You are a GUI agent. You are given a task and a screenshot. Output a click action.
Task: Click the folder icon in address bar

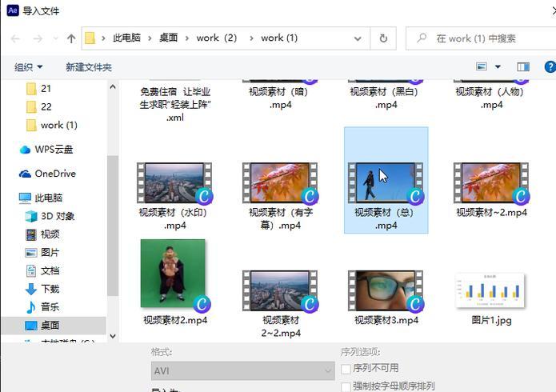90,38
